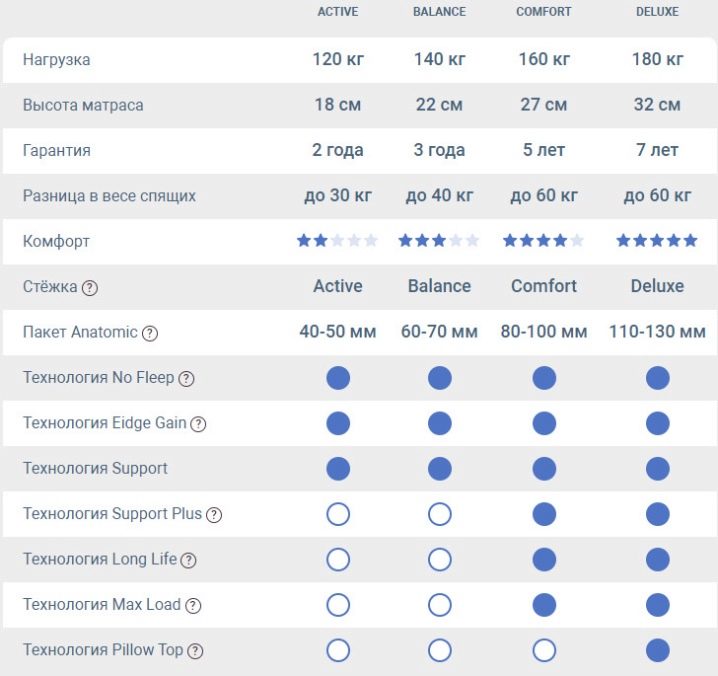Select the ACTIVE column header

point(338,12)
